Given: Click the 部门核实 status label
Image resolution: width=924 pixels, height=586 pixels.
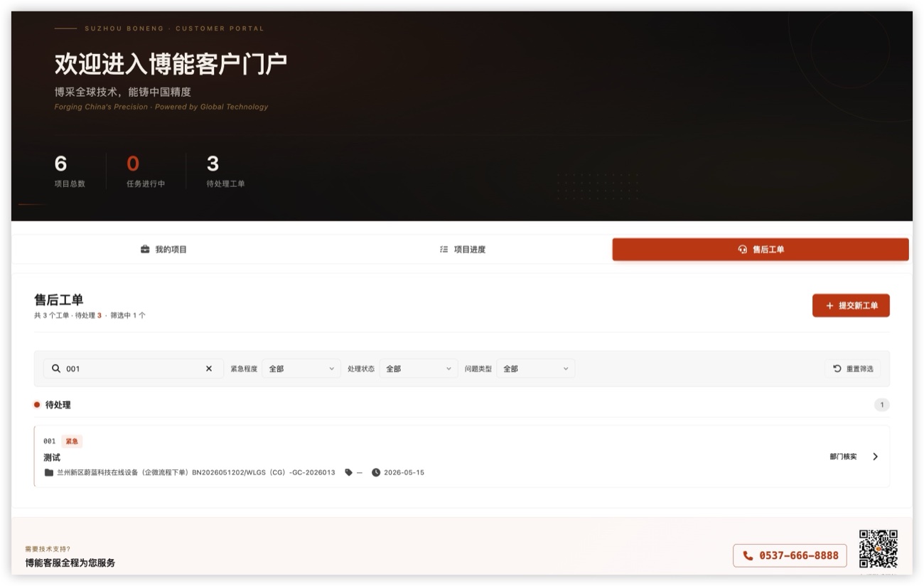Looking at the screenshot, I should click(x=843, y=457).
